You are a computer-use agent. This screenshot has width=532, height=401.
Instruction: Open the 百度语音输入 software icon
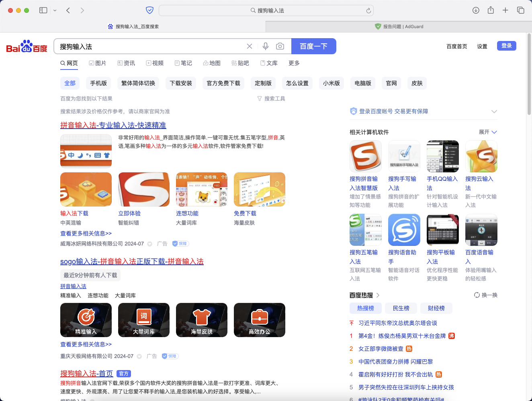481,230
